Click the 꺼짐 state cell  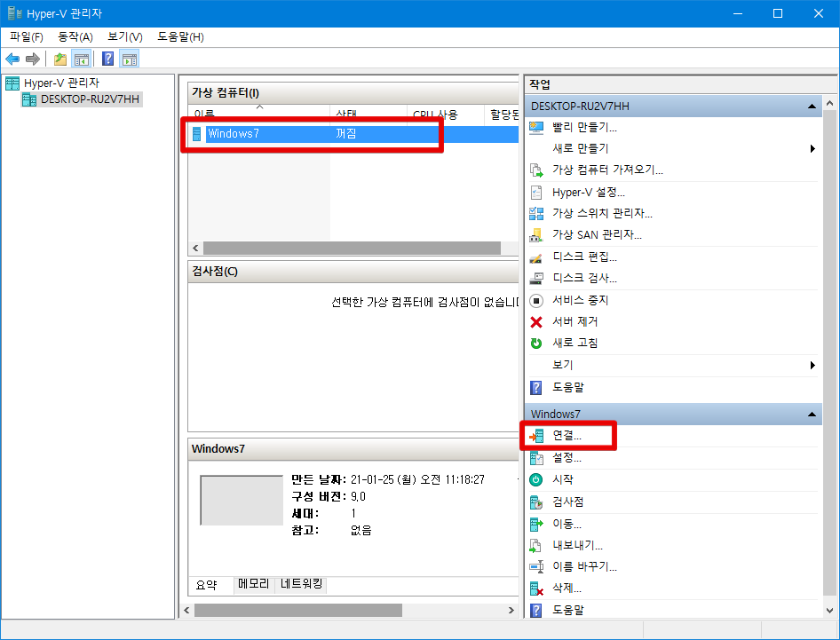point(346,134)
